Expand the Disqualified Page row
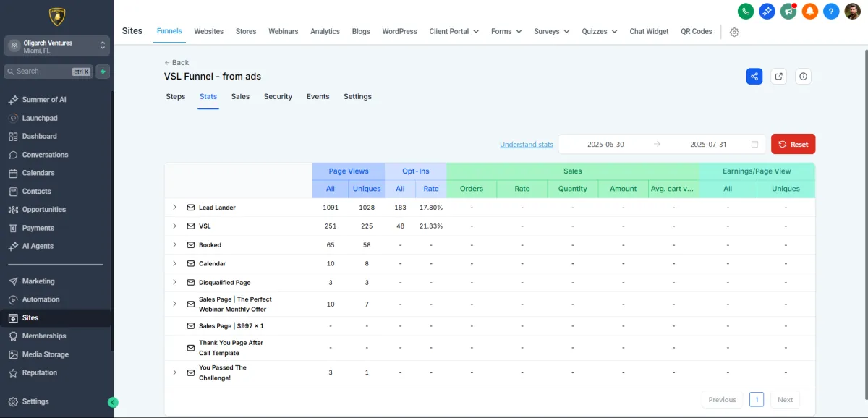The width and height of the screenshot is (868, 418). click(x=174, y=283)
